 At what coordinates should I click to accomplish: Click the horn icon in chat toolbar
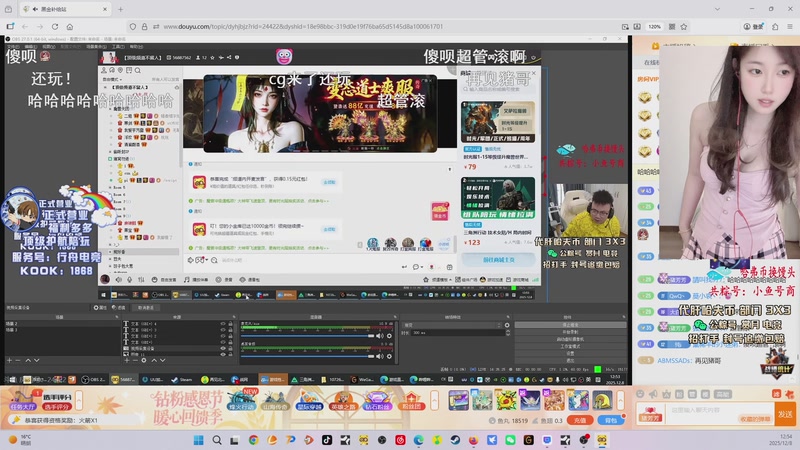(x=653, y=394)
